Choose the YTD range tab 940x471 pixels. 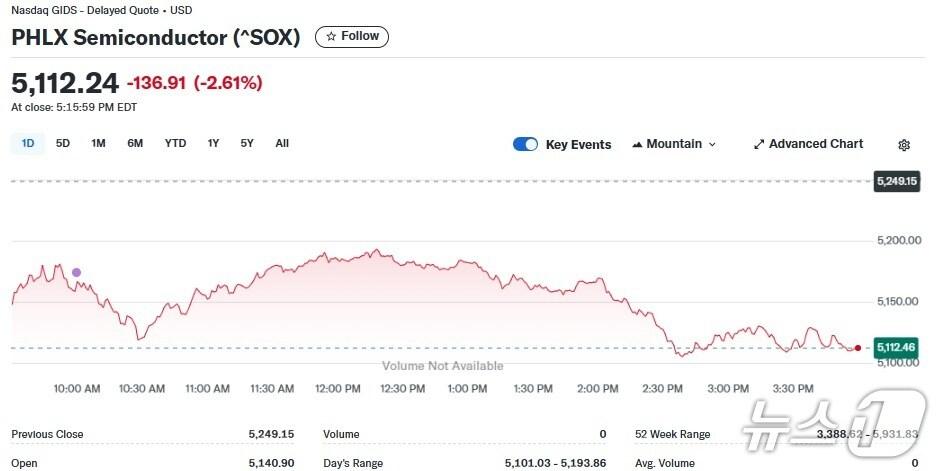tap(175, 143)
